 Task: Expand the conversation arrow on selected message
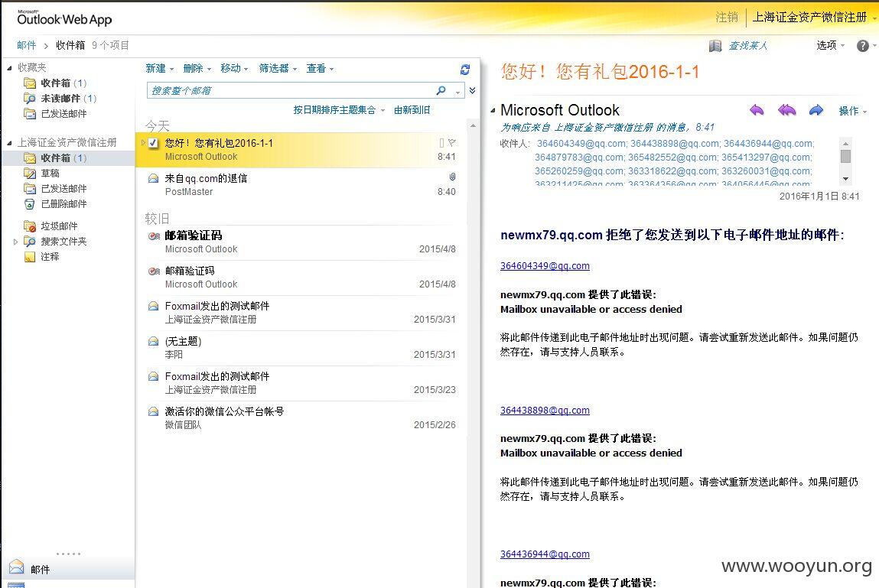click(x=144, y=143)
